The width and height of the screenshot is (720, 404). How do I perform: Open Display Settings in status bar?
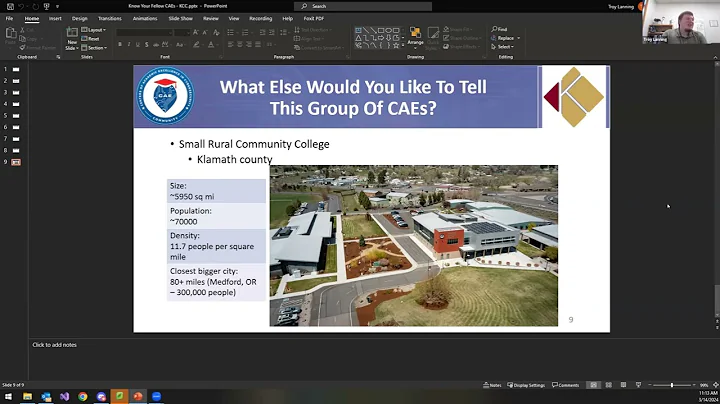coord(526,385)
